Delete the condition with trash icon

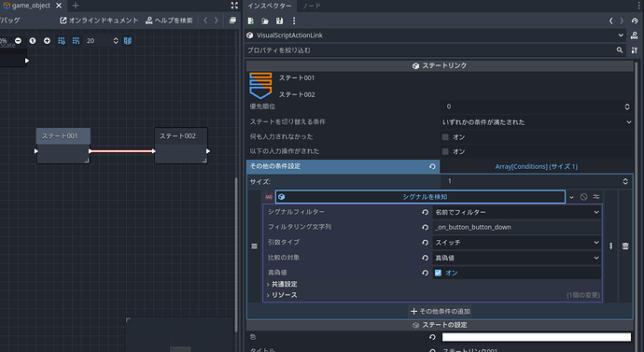[x=625, y=246]
